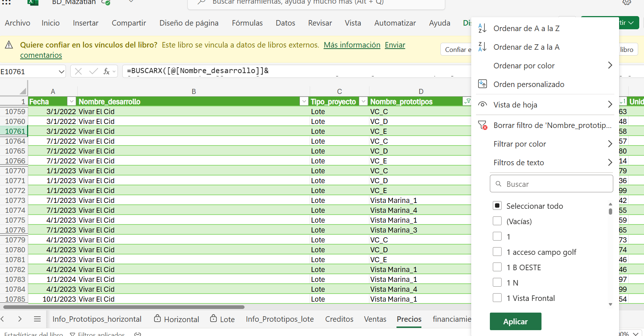Click the horizontal scrollbar thumb
This screenshot has height=336, width=644.
[124, 307]
